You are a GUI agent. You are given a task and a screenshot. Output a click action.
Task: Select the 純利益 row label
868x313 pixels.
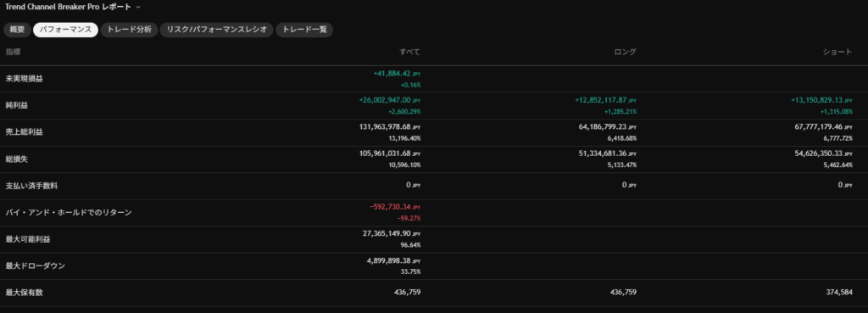(17, 106)
